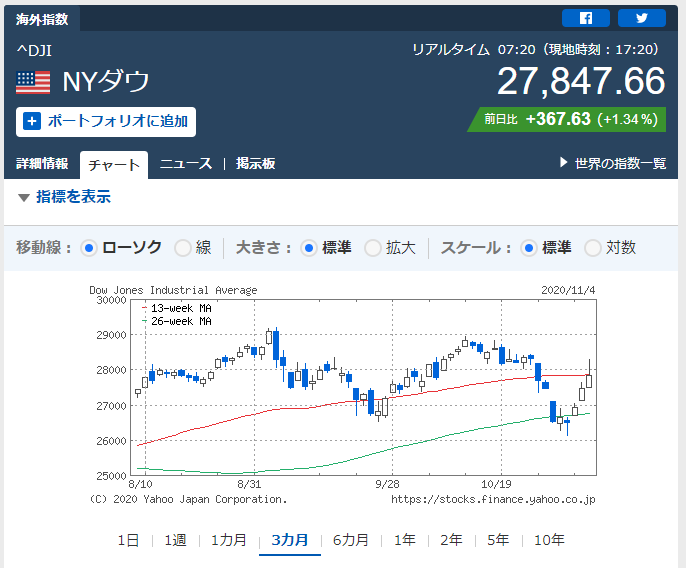Open the 詳細情報 tab
686x568 pixels.
pyautogui.click(x=42, y=164)
